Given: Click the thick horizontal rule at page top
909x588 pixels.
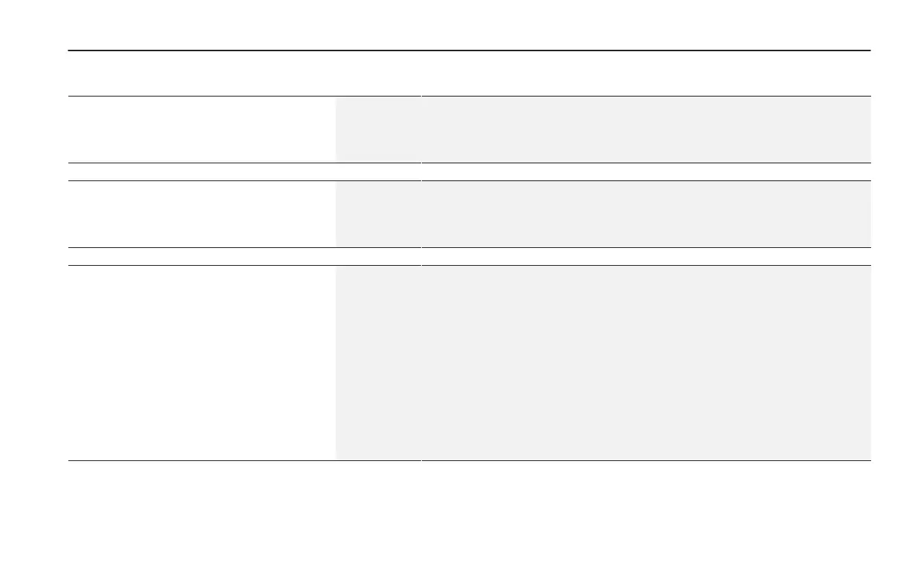Looking at the screenshot, I should click(469, 50).
